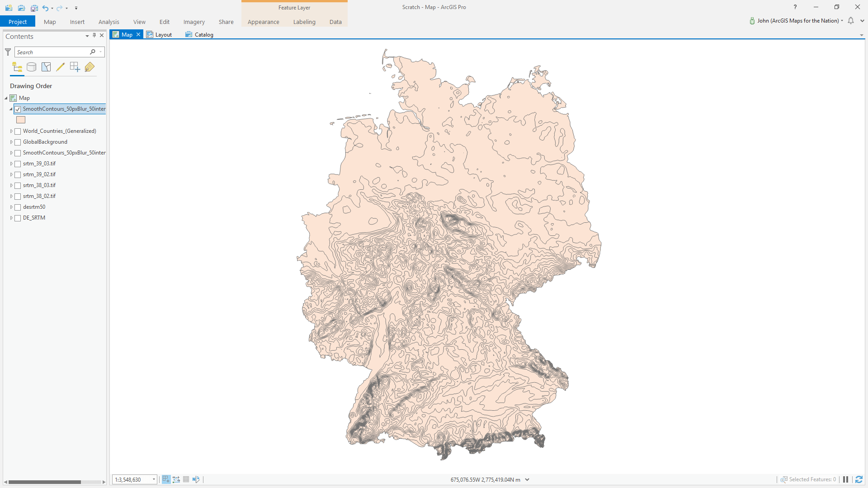Click List By Editing pencil icon

[61, 67]
